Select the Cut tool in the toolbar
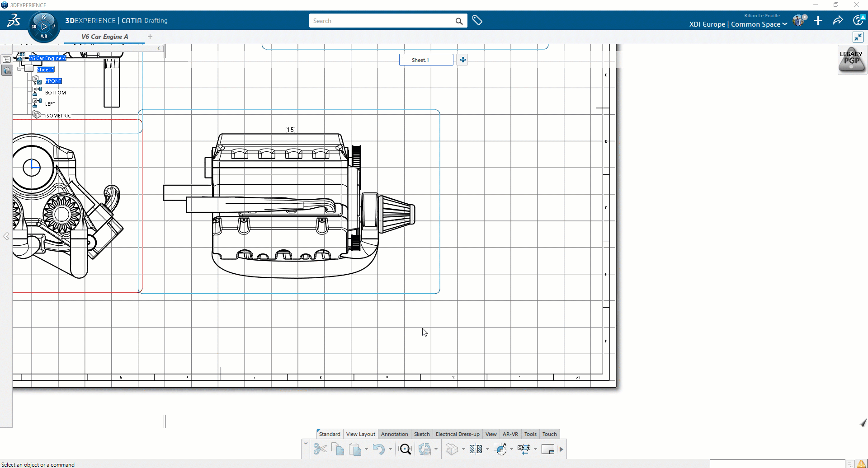 click(x=320, y=449)
